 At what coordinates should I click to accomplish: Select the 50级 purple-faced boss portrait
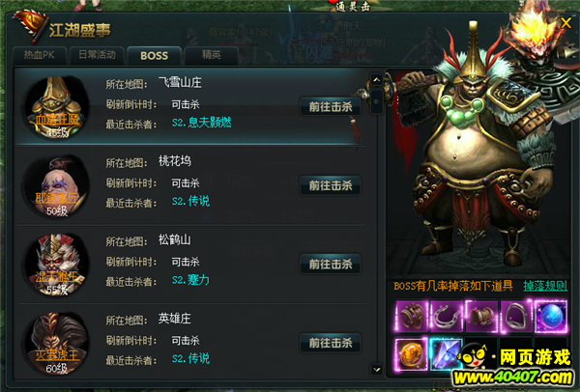[x=57, y=185]
